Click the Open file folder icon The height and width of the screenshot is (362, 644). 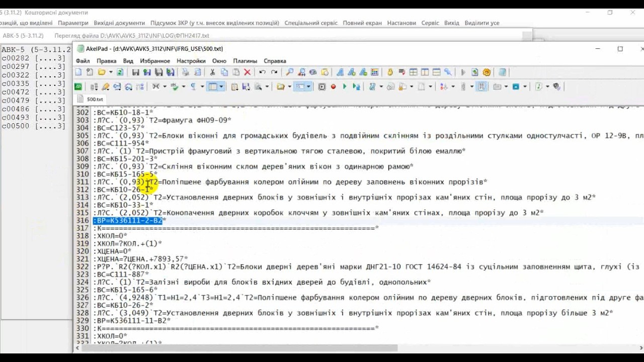click(102, 72)
